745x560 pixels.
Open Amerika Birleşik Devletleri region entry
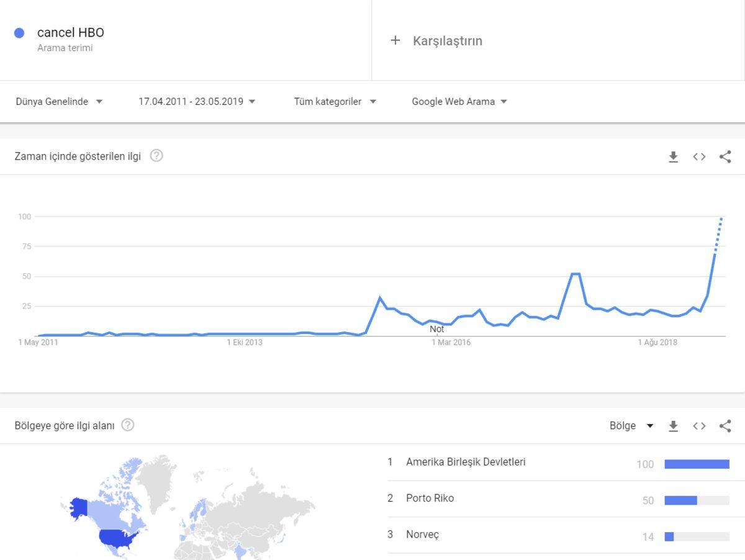466,462
